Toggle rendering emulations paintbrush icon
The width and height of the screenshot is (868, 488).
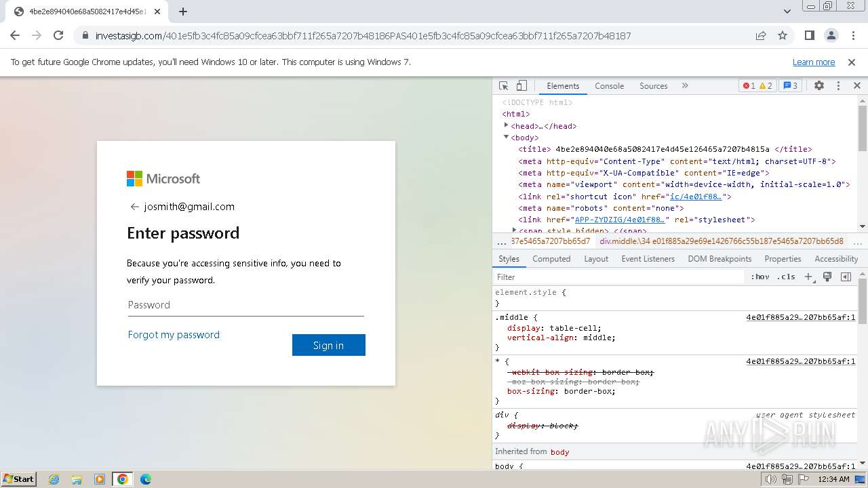pyautogui.click(x=827, y=277)
